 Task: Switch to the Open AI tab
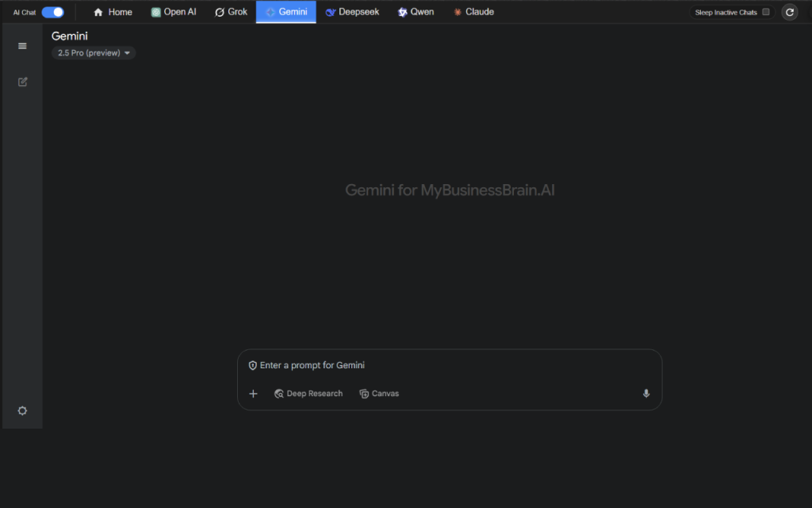pos(174,12)
